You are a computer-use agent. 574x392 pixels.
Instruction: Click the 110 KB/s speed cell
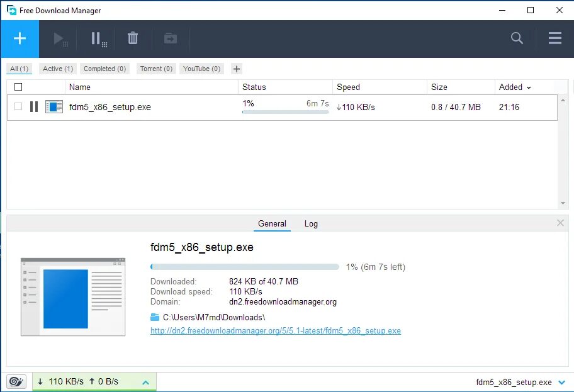(356, 107)
